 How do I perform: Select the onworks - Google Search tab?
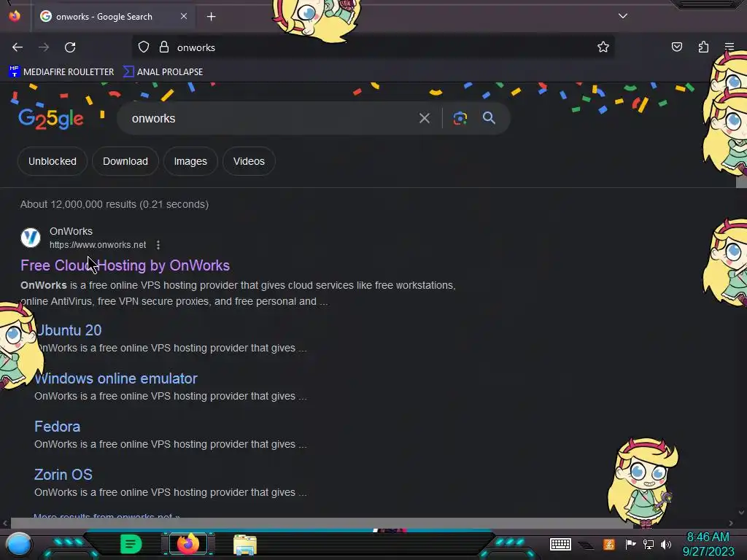pos(113,17)
